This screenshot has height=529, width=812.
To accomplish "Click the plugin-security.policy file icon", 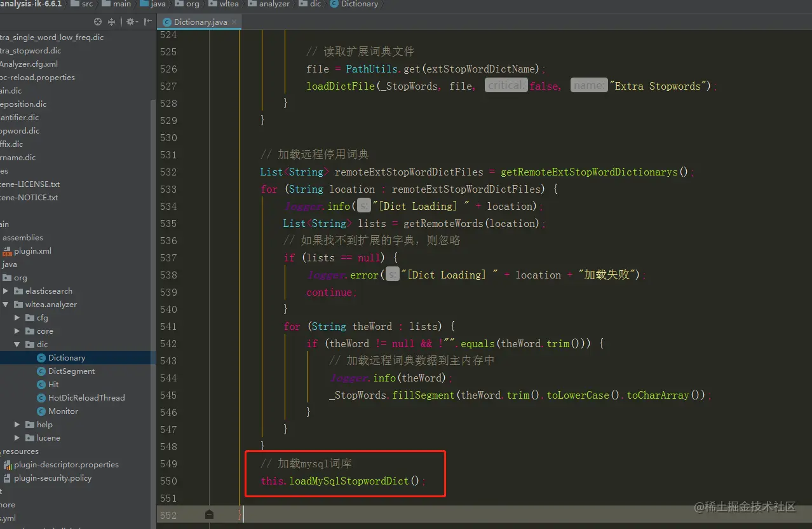I will coord(8,478).
